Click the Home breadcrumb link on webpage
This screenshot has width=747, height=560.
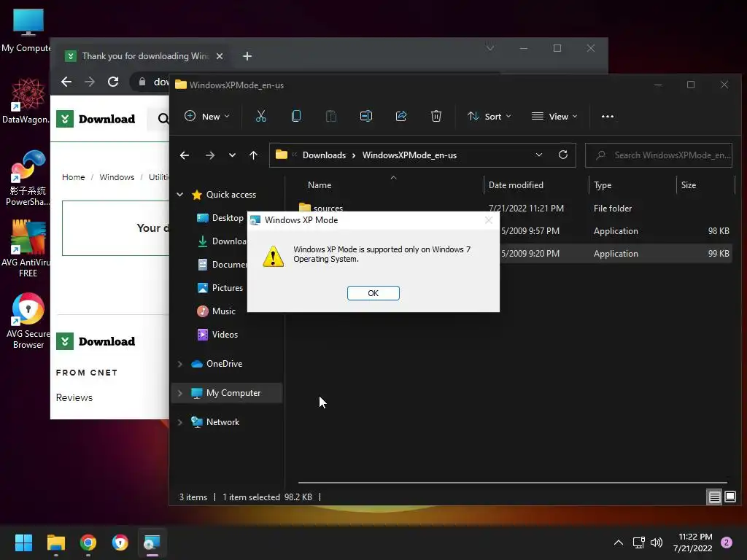click(x=74, y=177)
